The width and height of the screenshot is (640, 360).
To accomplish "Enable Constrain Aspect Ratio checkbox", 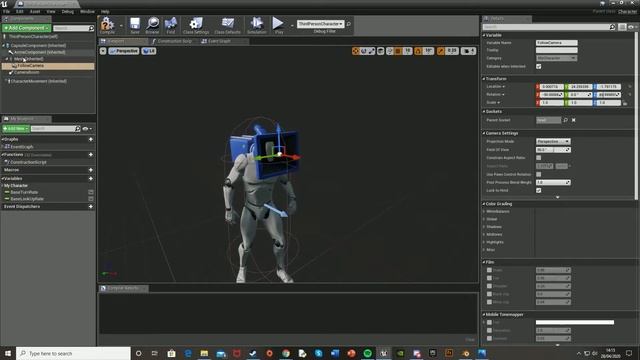I will click(539, 158).
